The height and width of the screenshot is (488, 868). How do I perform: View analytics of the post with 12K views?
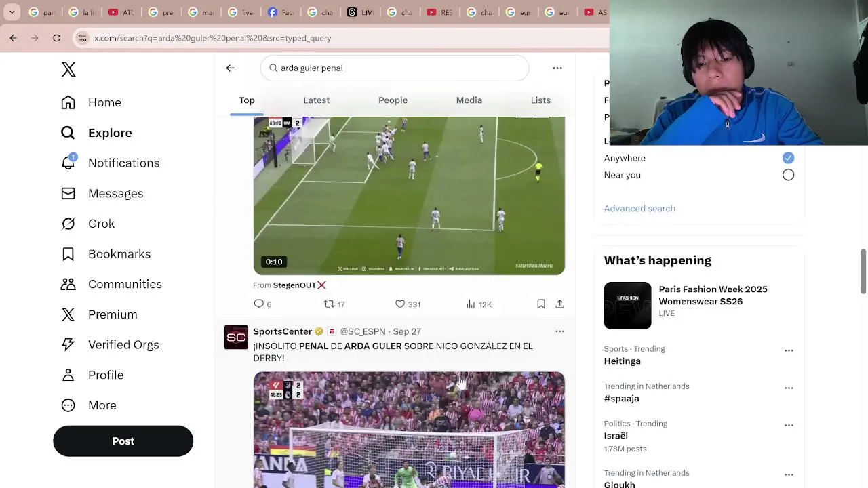pos(479,304)
